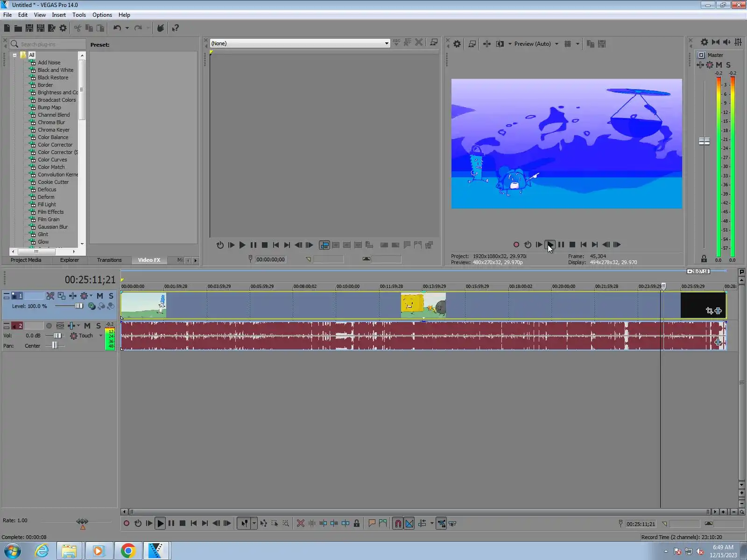
Task: Click the record button in timeline transport
Action: pos(126,524)
